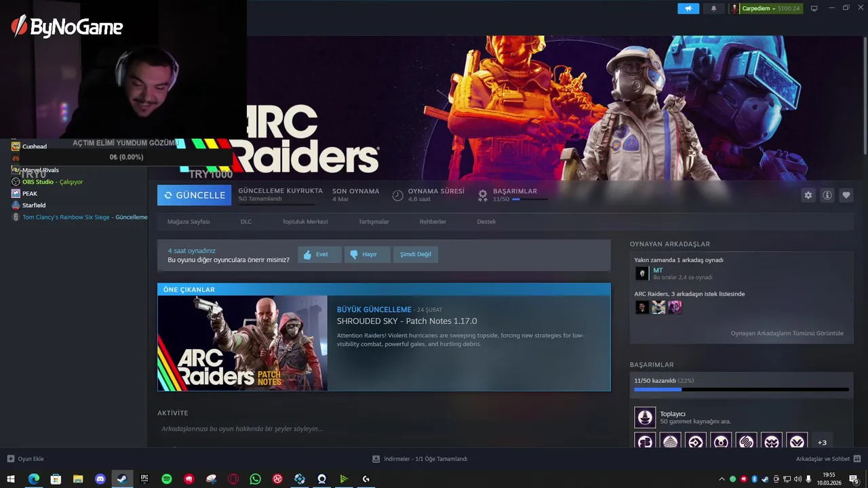This screenshot has width=868, height=488.
Task: Click the Starfield game icon in library
Action: (x=16, y=205)
